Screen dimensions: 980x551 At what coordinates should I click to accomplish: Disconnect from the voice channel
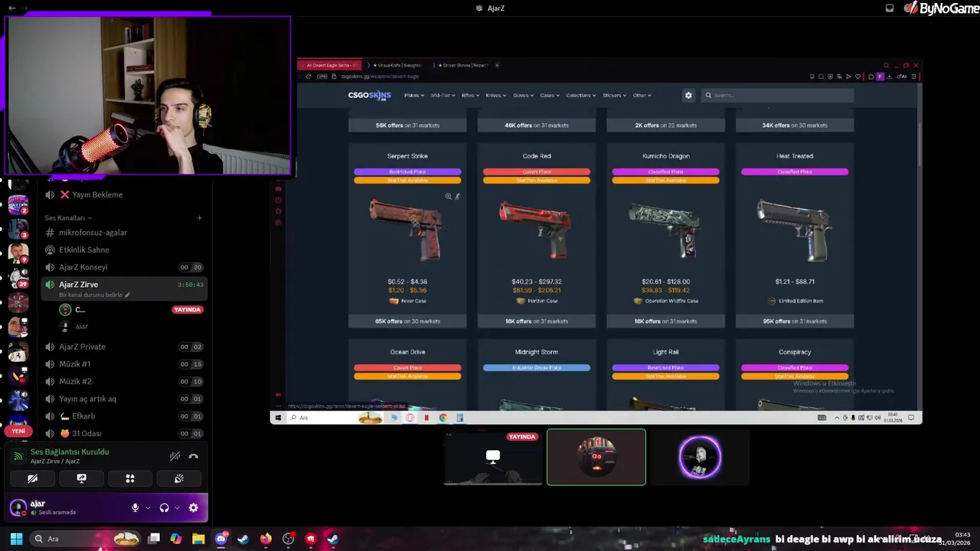click(193, 456)
